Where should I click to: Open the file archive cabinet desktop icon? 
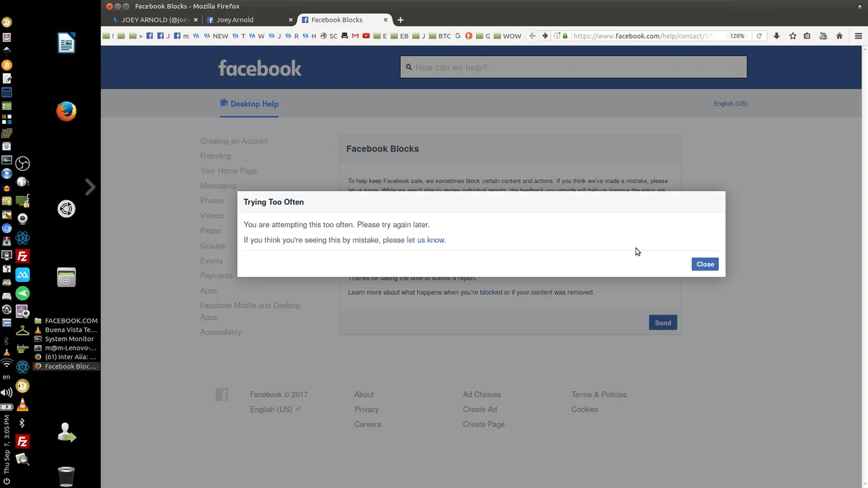pos(66,277)
